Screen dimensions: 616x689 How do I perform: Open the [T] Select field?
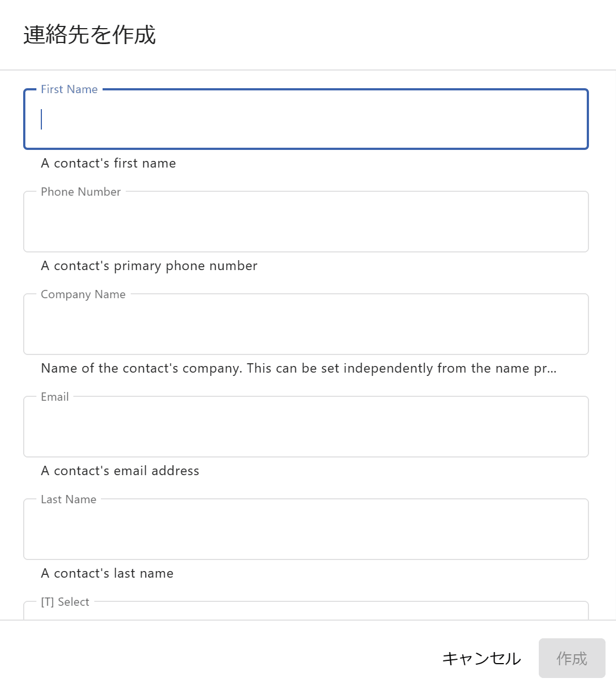point(306,613)
